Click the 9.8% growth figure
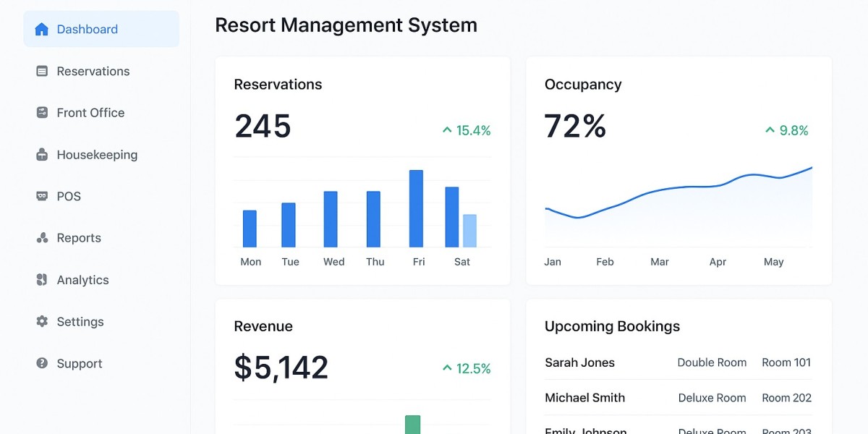The width and height of the screenshot is (868, 434). pos(794,131)
